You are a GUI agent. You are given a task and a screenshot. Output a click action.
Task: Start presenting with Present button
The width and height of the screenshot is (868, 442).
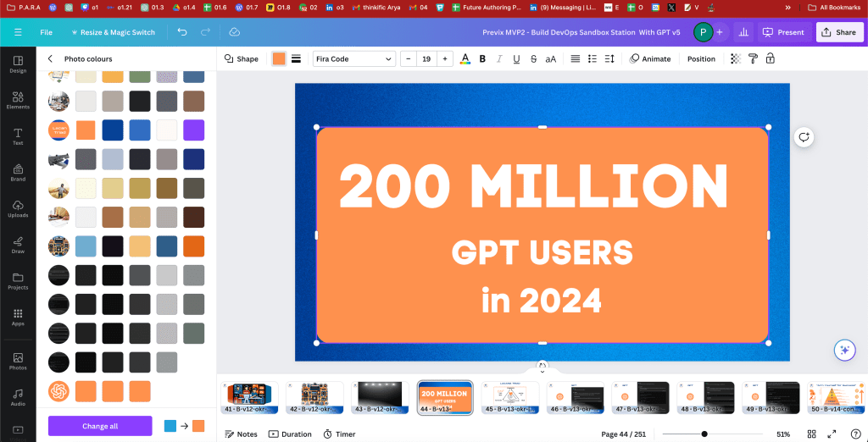[x=783, y=32]
